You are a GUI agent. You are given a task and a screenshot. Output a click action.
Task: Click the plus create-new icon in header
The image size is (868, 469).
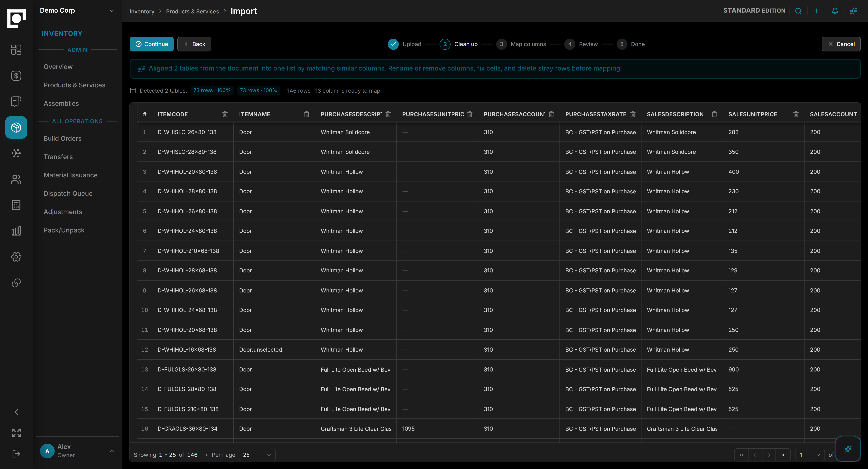(817, 11)
